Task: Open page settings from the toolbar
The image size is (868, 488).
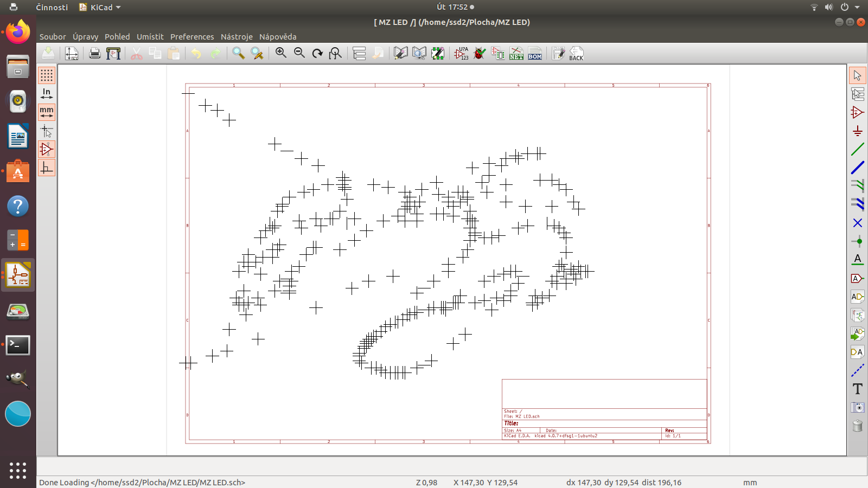Action: [72, 53]
